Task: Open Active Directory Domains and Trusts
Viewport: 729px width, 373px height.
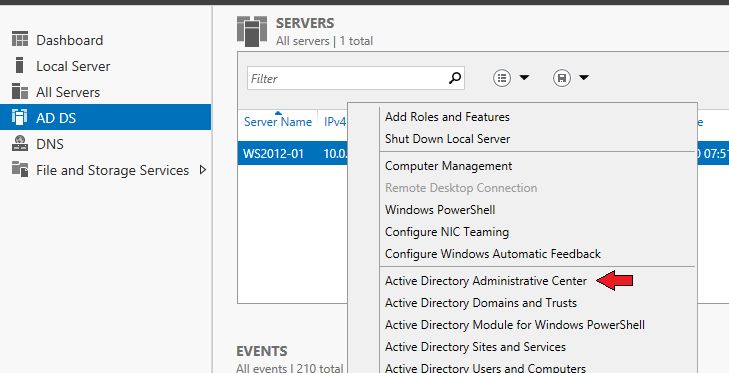Action: 481,303
